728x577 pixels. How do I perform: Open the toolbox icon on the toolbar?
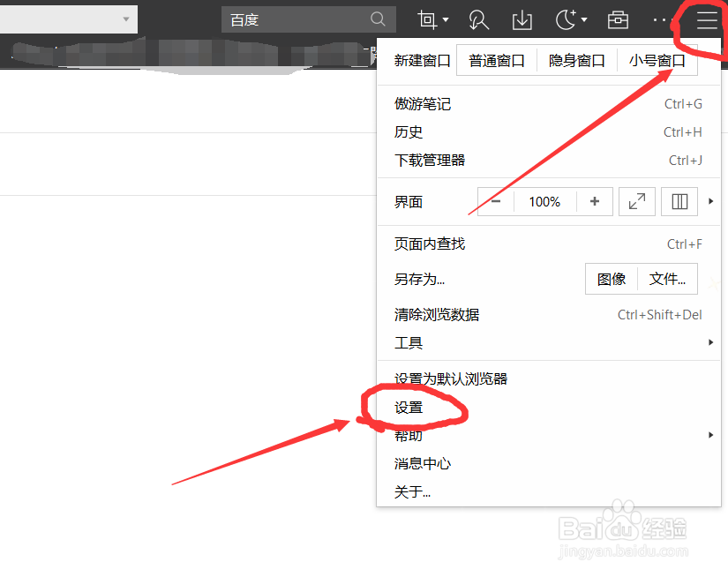tap(617, 19)
